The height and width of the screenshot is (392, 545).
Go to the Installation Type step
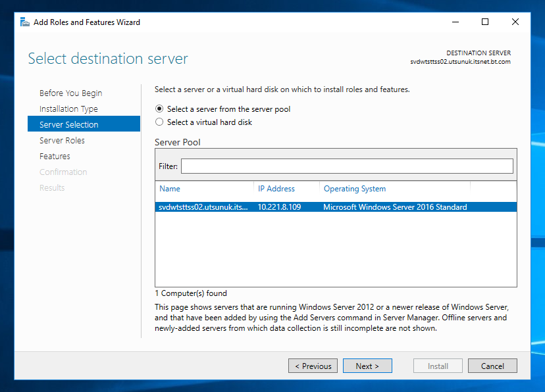[69, 109]
